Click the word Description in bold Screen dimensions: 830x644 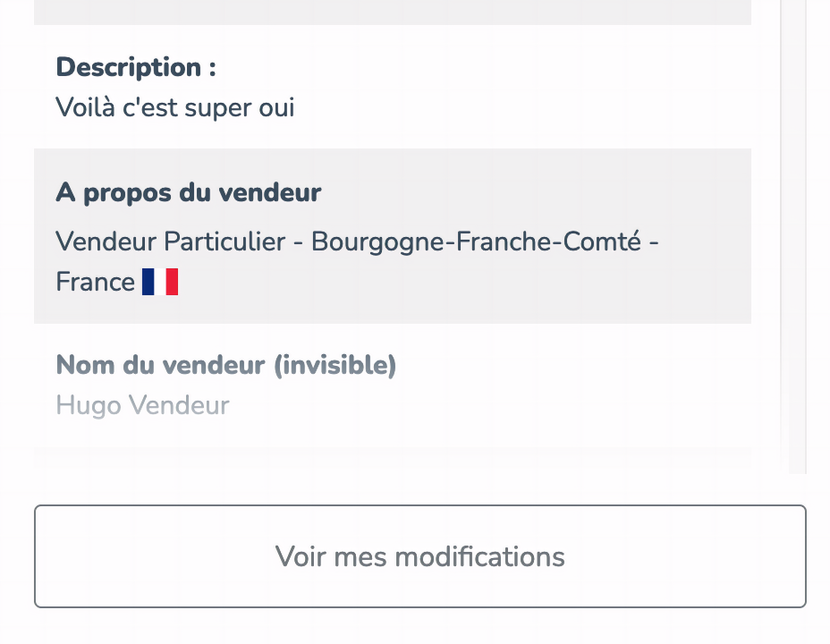click(129, 67)
